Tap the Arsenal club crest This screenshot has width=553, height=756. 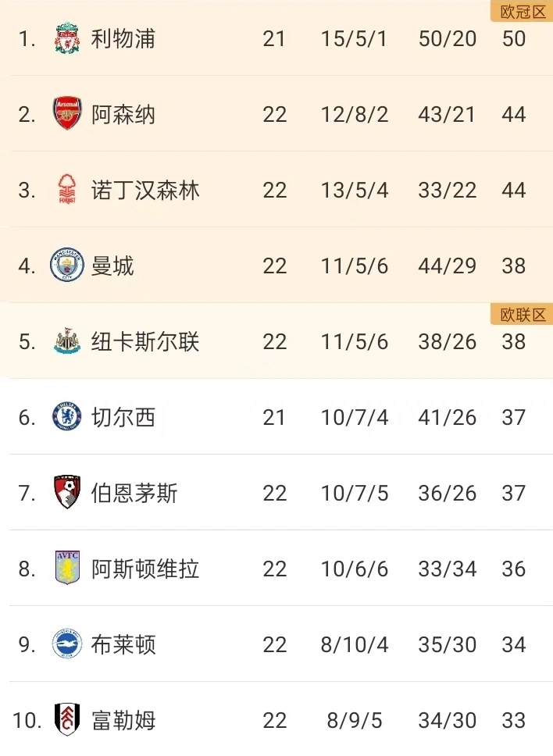[x=67, y=113]
